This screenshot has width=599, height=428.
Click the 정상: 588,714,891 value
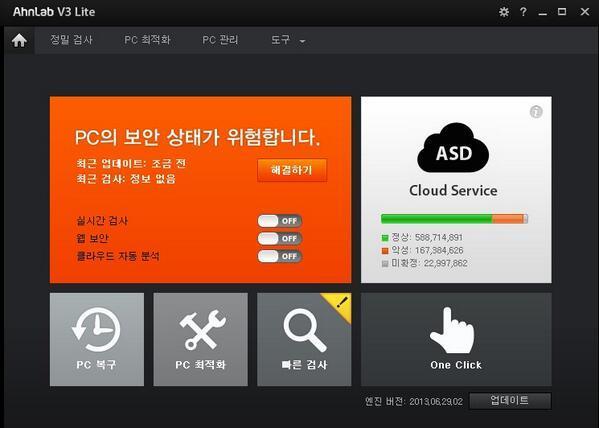[427, 238]
